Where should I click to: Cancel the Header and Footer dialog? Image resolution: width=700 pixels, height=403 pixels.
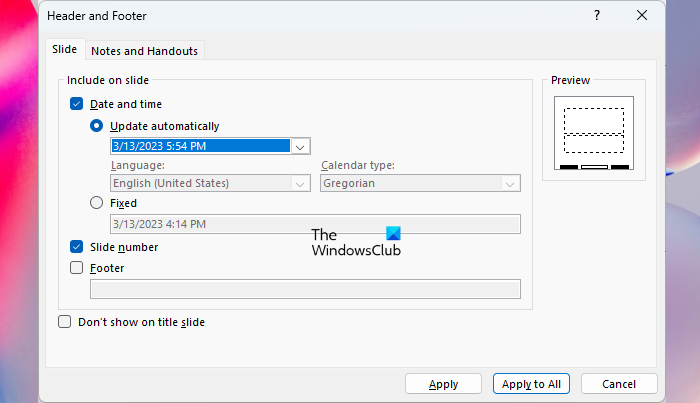tap(619, 384)
